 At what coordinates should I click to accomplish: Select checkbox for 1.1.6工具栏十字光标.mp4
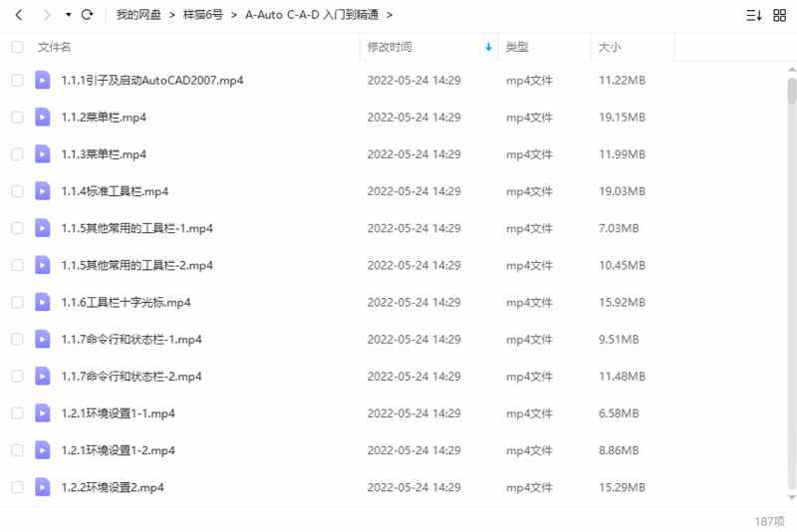pos(17,302)
